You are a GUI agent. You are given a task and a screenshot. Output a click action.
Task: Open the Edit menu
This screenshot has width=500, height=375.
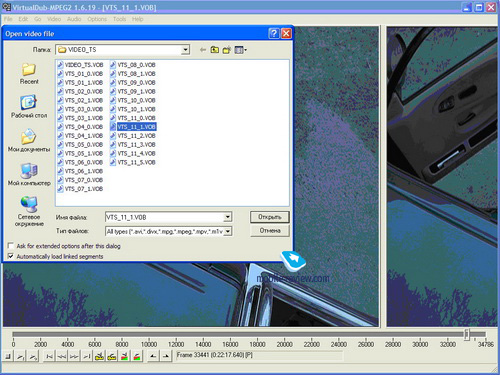coord(23,19)
